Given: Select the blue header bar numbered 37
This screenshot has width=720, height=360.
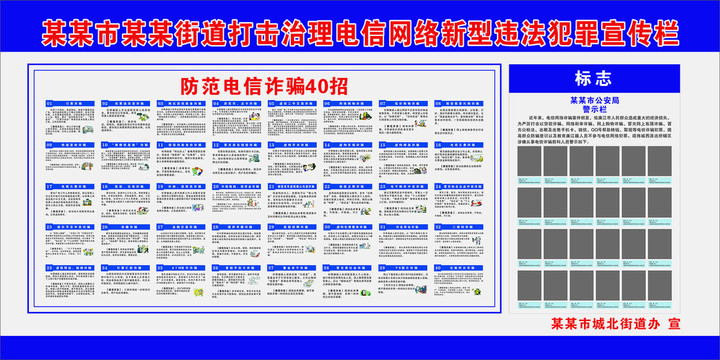Looking at the screenshot, I should pyautogui.click(x=292, y=268).
